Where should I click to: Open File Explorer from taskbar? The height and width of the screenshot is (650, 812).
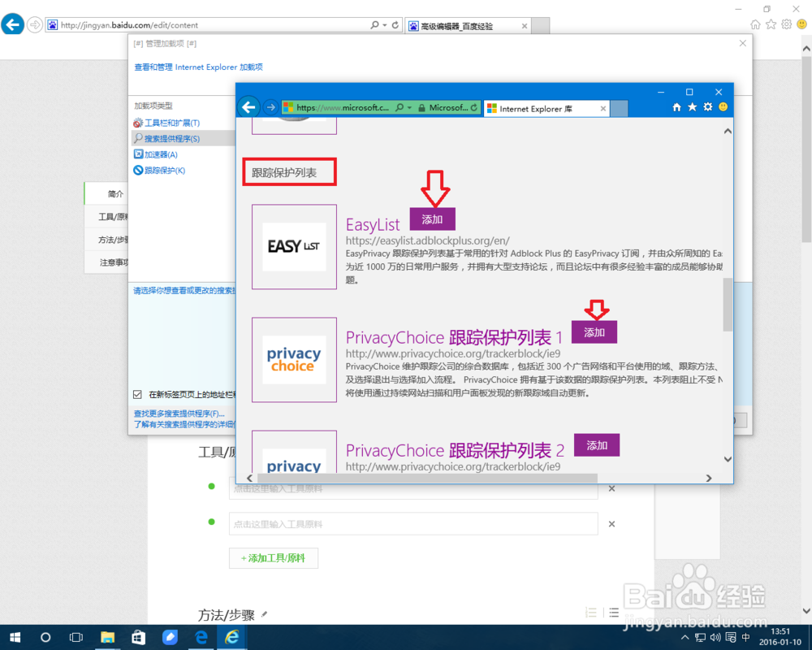pyautogui.click(x=107, y=637)
